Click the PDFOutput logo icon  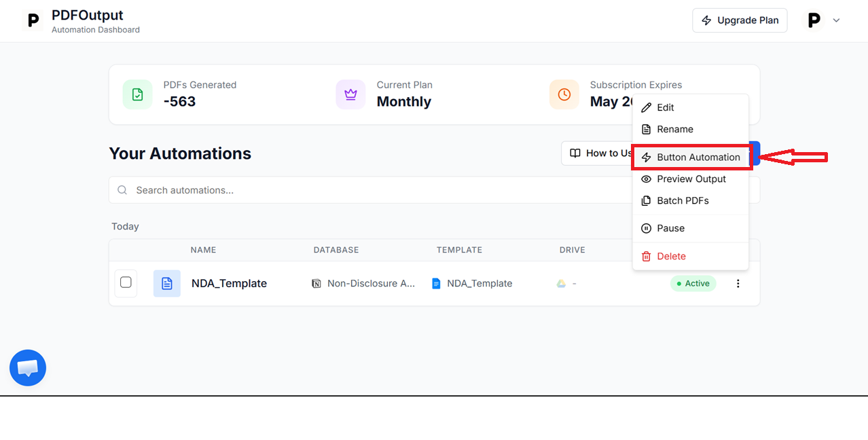[x=32, y=20]
